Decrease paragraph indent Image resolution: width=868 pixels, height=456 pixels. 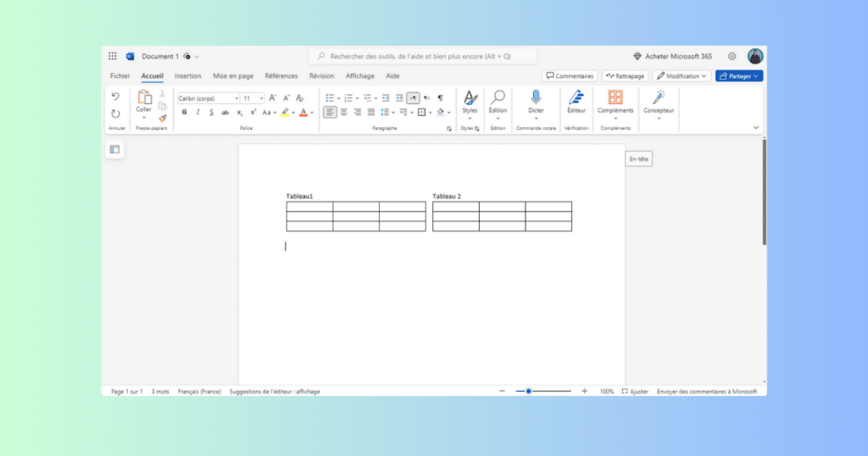[x=386, y=98]
